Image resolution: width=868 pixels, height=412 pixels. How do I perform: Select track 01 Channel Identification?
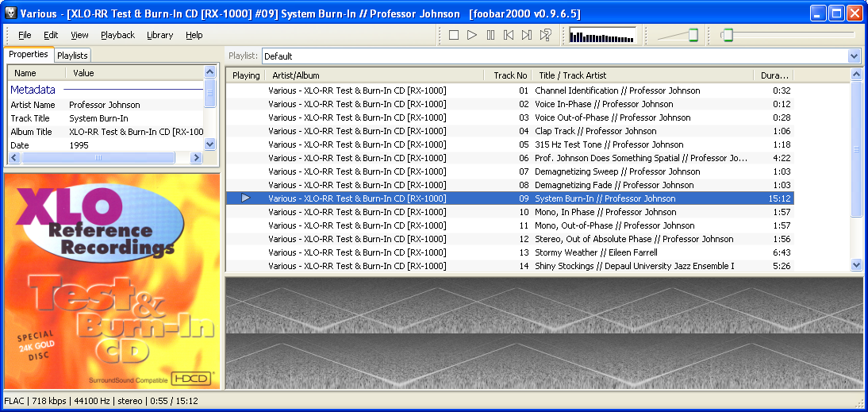[x=510, y=90]
